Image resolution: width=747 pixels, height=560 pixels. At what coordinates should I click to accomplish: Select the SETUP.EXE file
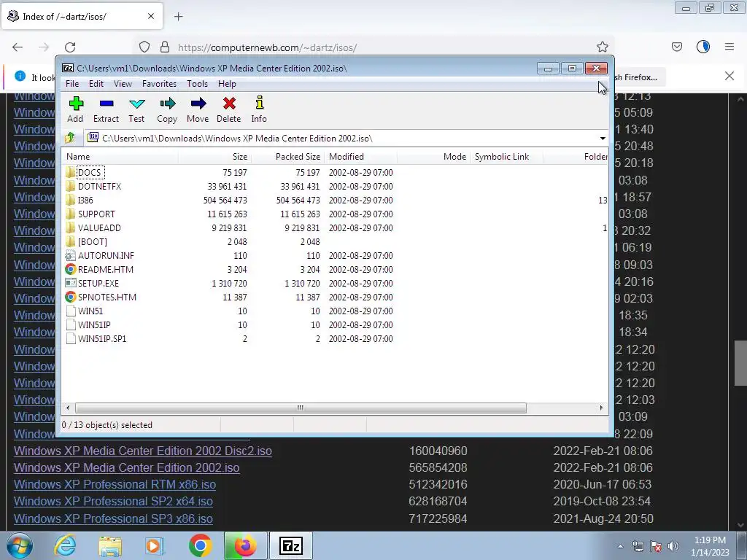coord(98,283)
